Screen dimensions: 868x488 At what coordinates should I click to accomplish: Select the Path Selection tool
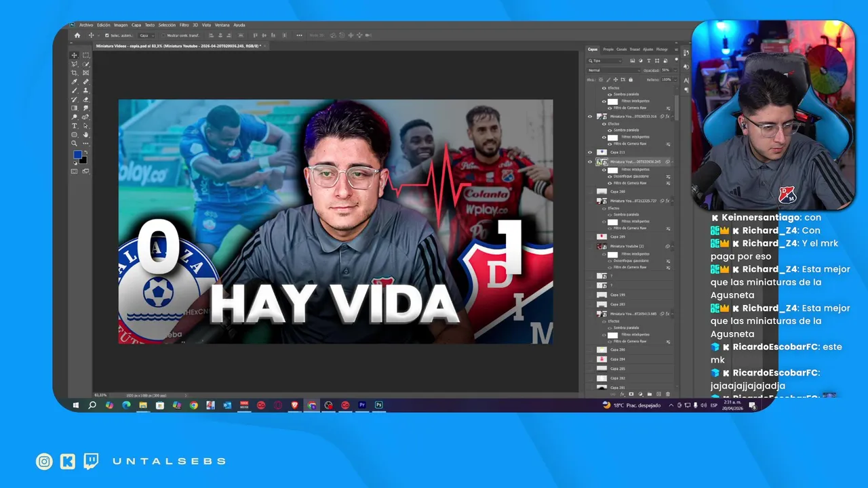click(85, 125)
